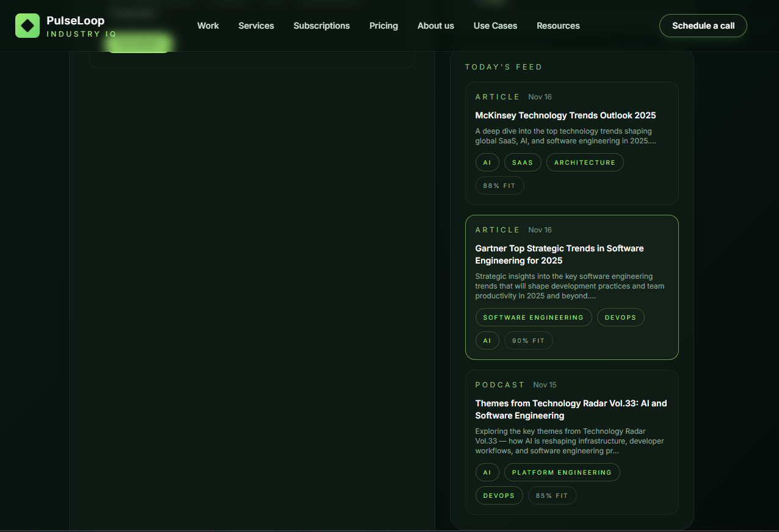The width and height of the screenshot is (779, 532).
Task: Select the ARCHITECTURE tag
Action: click(585, 162)
